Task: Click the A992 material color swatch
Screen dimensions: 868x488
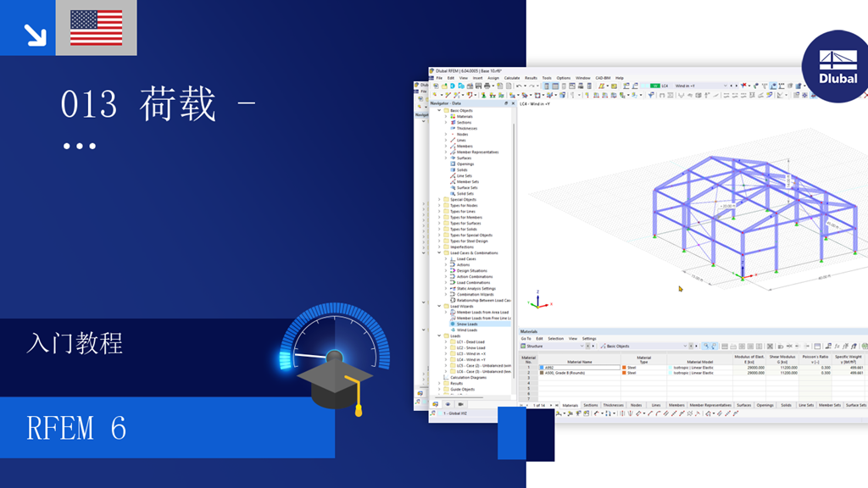Action: 542,368
